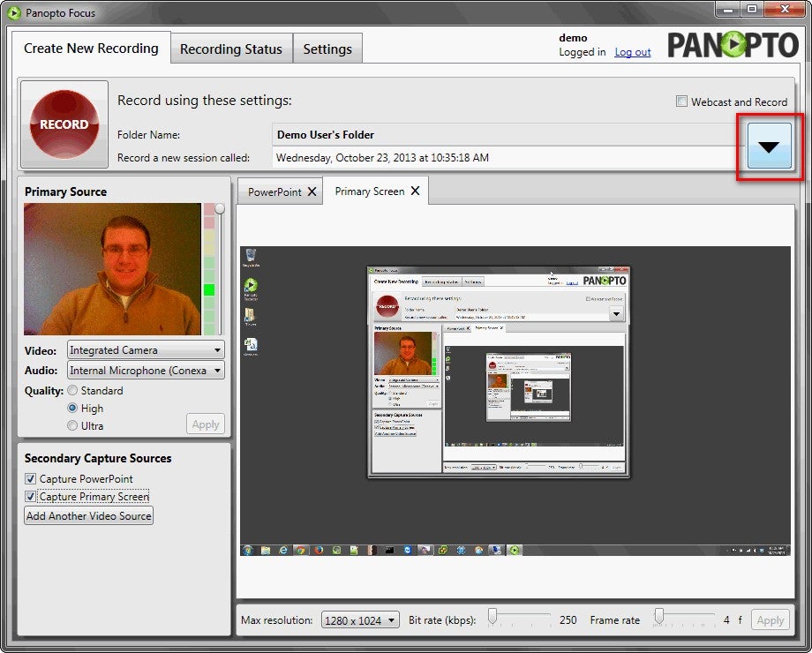
Task: Click Add Another Video Source button
Action: pos(88,515)
